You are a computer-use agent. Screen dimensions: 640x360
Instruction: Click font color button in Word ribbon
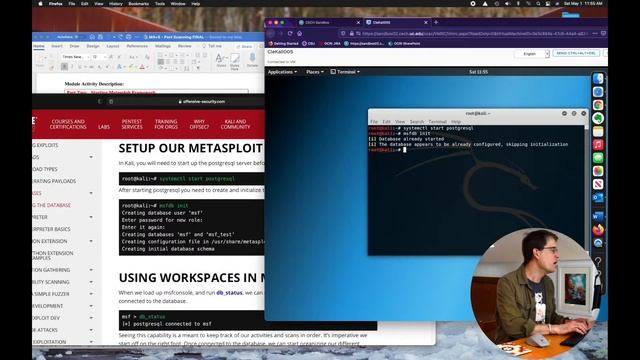click(142, 67)
